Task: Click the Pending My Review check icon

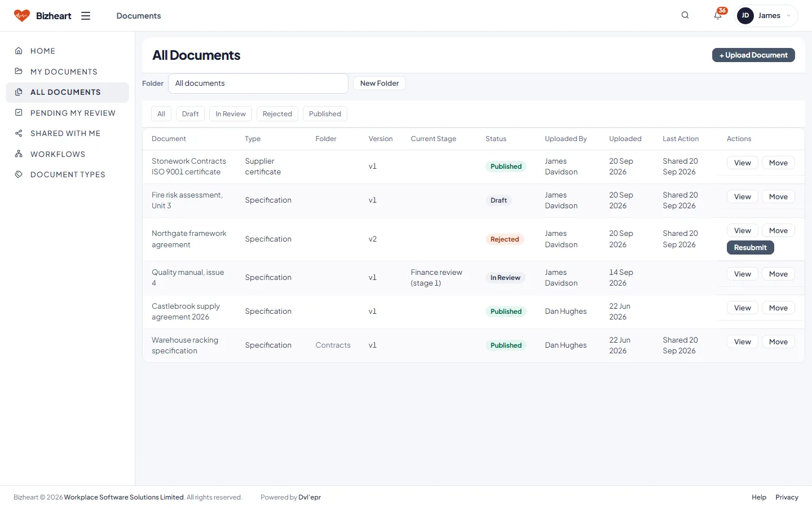Action: click(x=19, y=113)
